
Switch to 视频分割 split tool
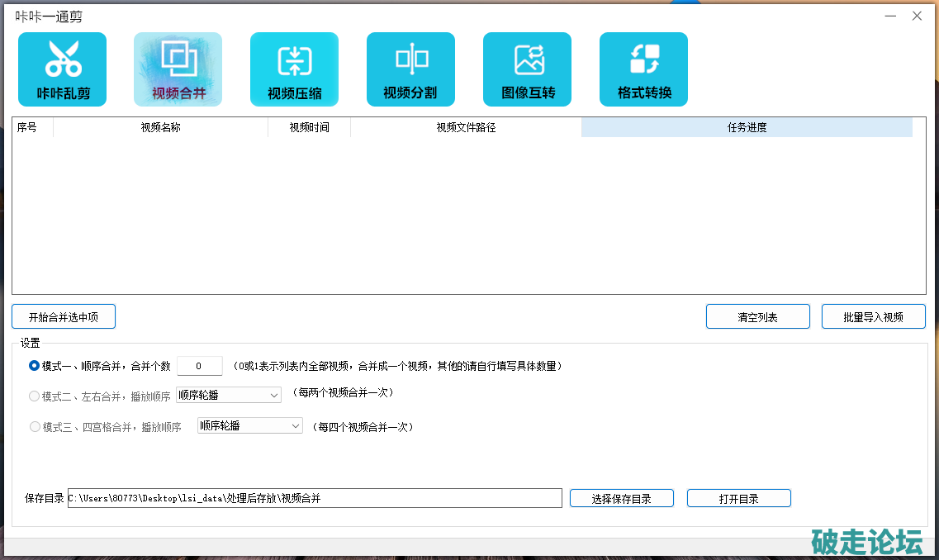410,69
